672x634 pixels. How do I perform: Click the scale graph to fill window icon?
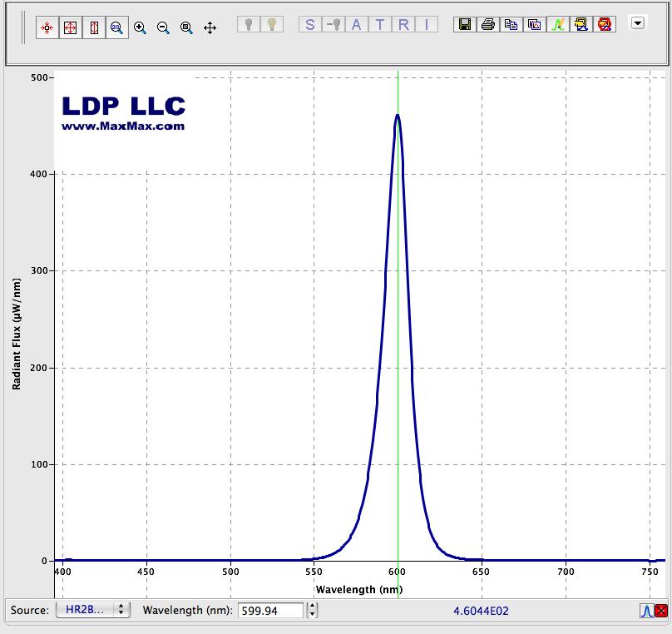47,27
